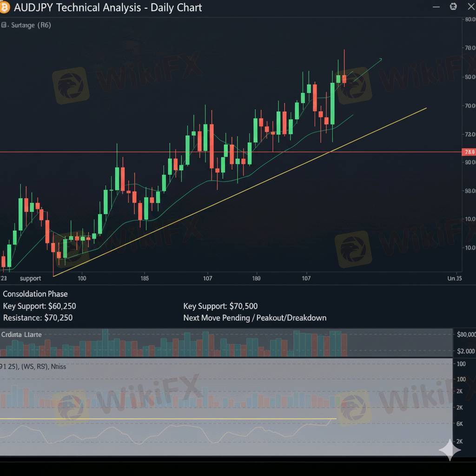Open the Crdimta Llarte volume panel label
Screen dimensions: 476x476
(21, 335)
